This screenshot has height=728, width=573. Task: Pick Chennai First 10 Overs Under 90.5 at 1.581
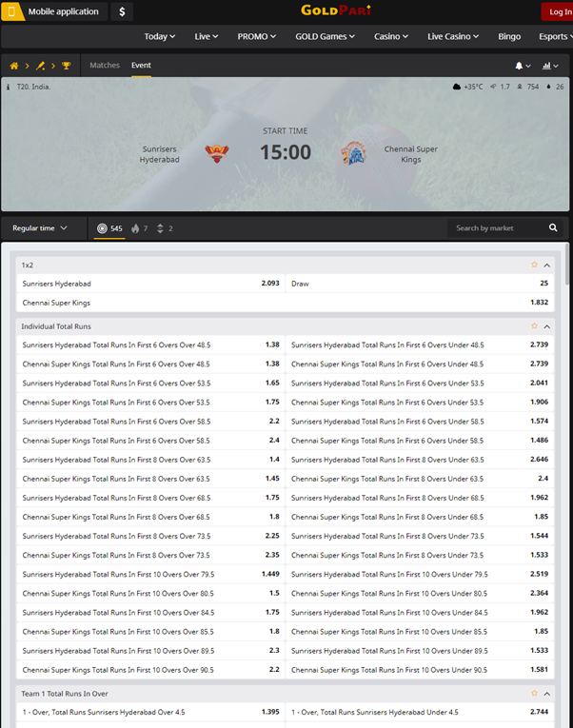click(x=420, y=670)
